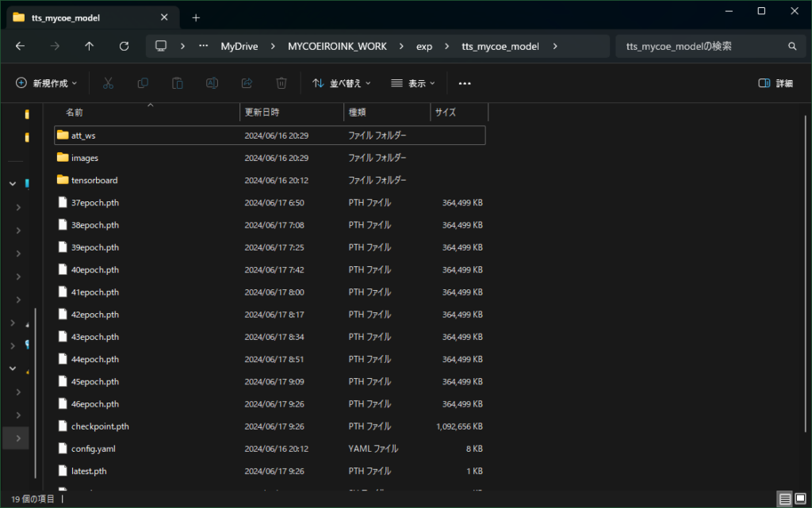Open the See more toolbar options
This screenshot has width=812, height=508.
pyautogui.click(x=465, y=83)
